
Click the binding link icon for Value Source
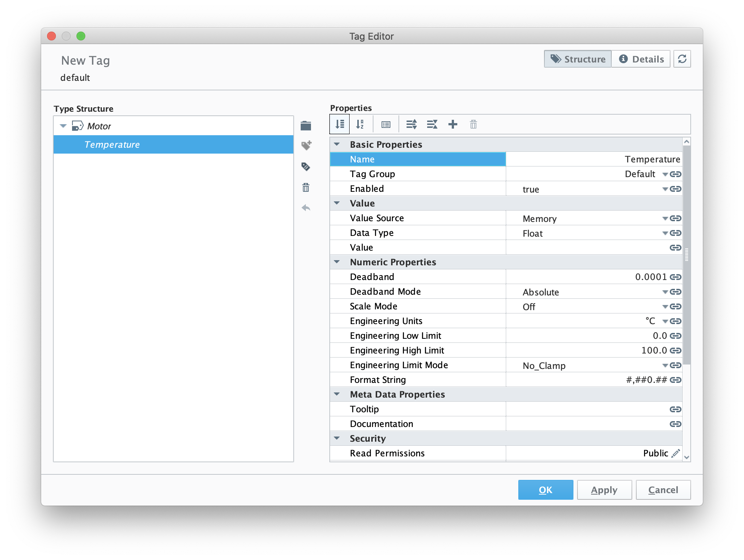pyautogui.click(x=675, y=218)
